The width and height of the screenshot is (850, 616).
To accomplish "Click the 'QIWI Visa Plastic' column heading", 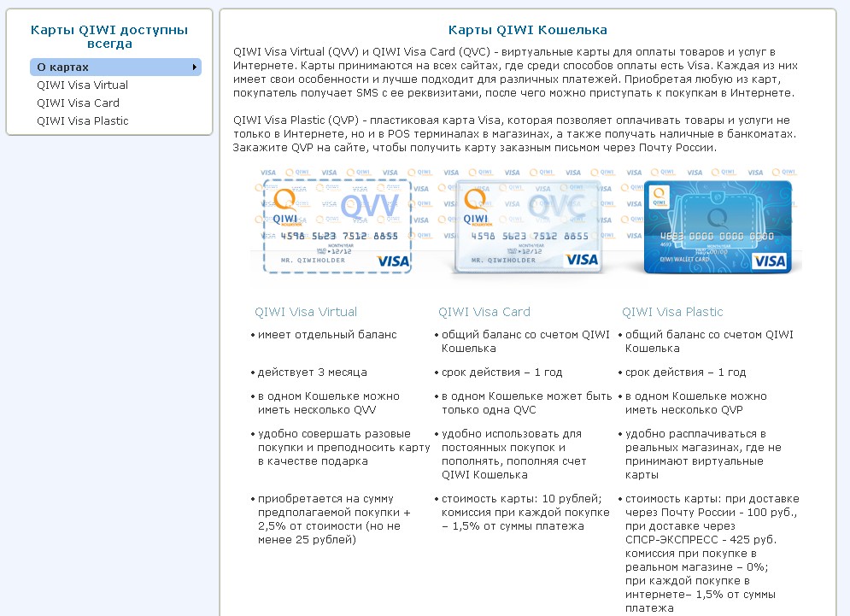I will tap(672, 312).
